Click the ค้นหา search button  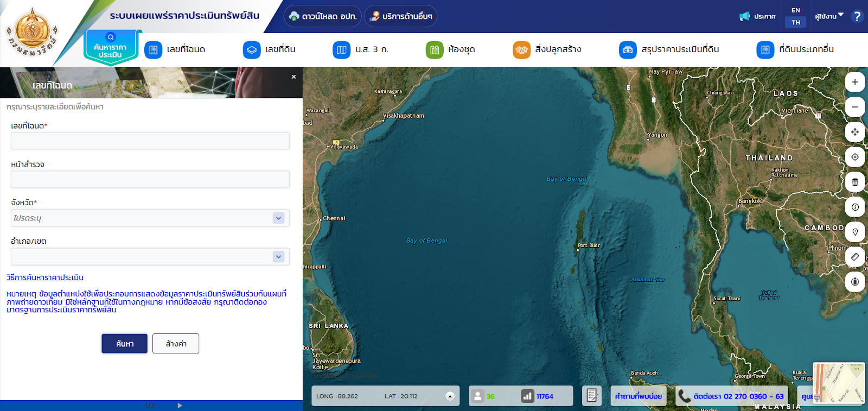pyautogui.click(x=124, y=344)
